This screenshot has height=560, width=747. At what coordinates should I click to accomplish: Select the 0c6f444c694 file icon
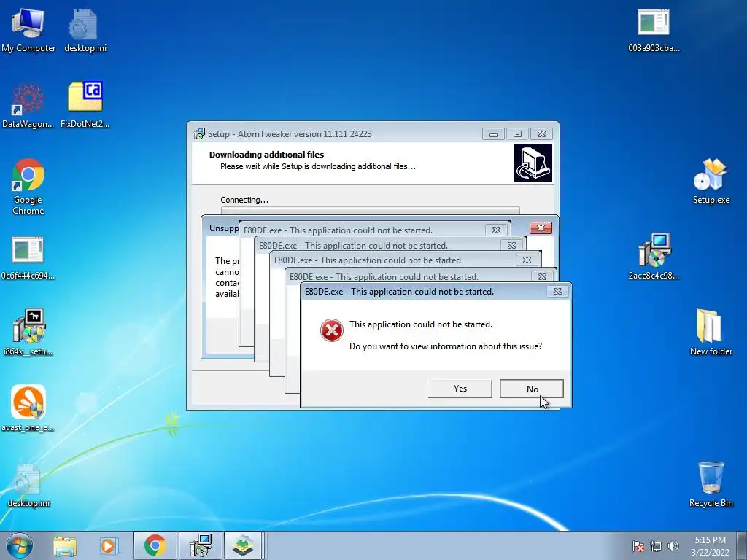[28, 257]
